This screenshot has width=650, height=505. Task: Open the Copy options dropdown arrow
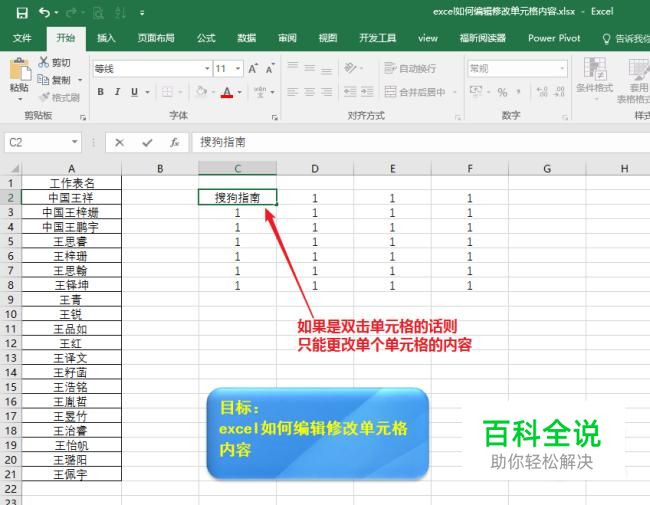tap(80, 80)
